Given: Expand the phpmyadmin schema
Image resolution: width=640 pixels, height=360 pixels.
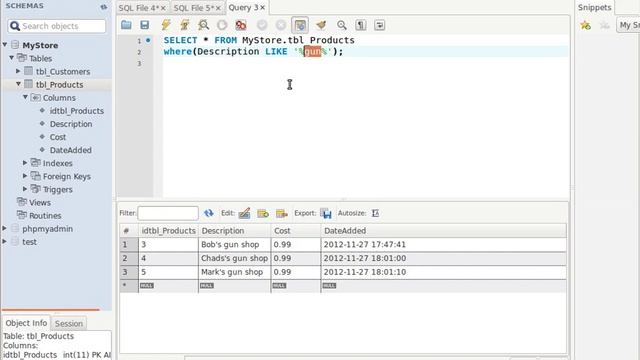Looking at the screenshot, I should [4, 228].
